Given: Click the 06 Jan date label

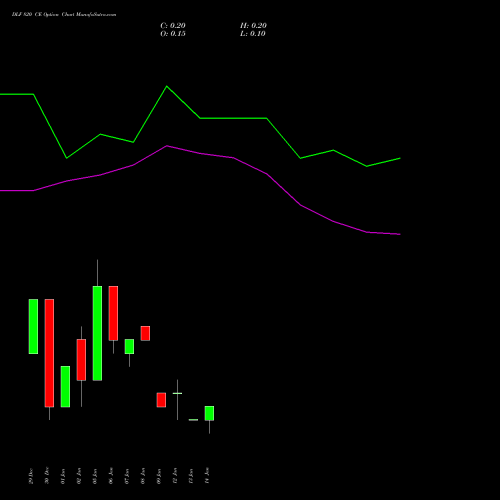Looking at the screenshot, I should [111, 476].
